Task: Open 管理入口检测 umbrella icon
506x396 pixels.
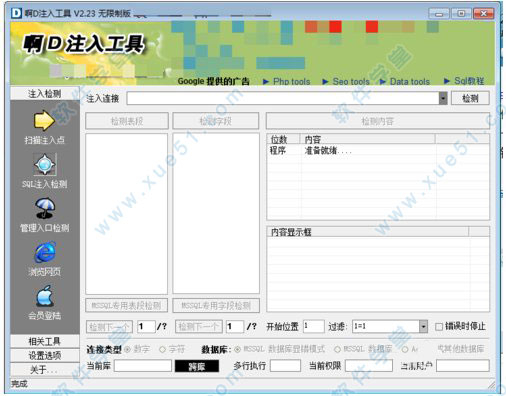Action: click(x=45, y=208)
